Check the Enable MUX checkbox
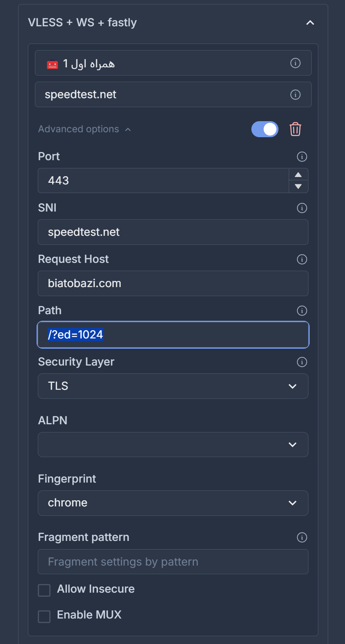 pos(44,616)
